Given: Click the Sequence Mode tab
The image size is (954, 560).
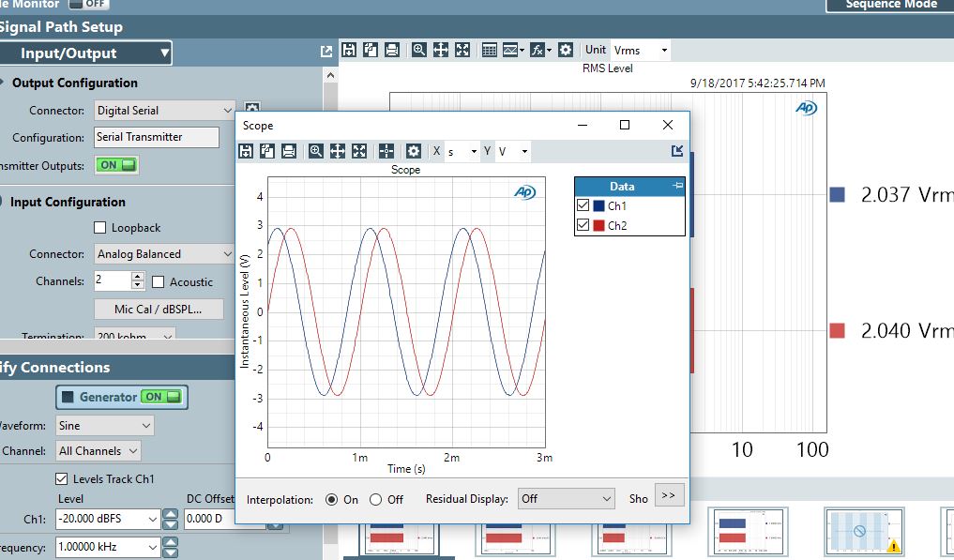Looking at the screenshot, I should pyautogui.click(x=890, y=5).
